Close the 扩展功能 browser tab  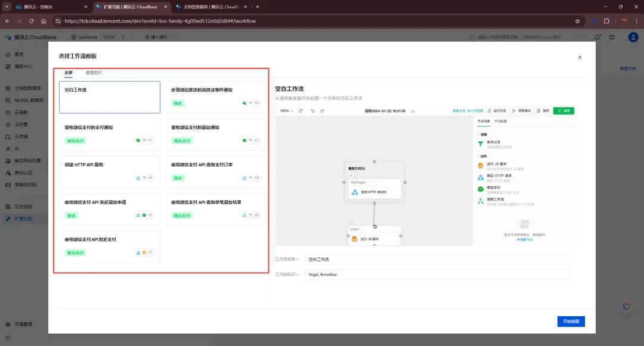[x=166, y=7]
